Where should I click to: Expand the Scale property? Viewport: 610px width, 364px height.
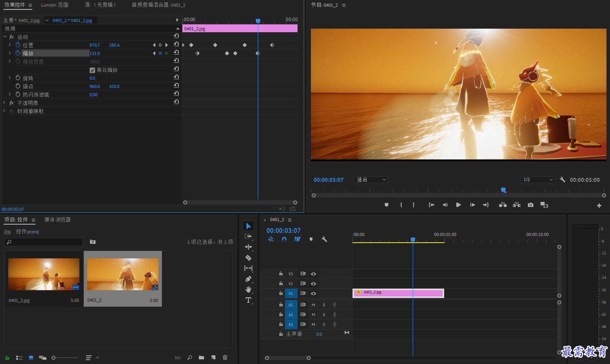(9, 53)
